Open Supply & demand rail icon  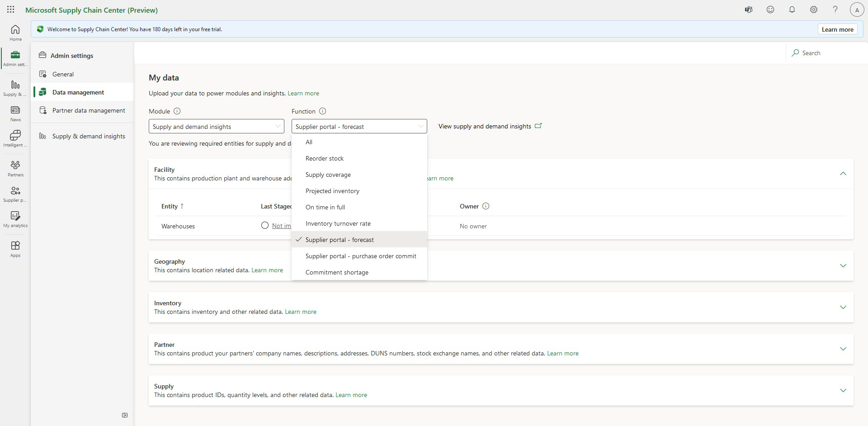tap(15, 88)
